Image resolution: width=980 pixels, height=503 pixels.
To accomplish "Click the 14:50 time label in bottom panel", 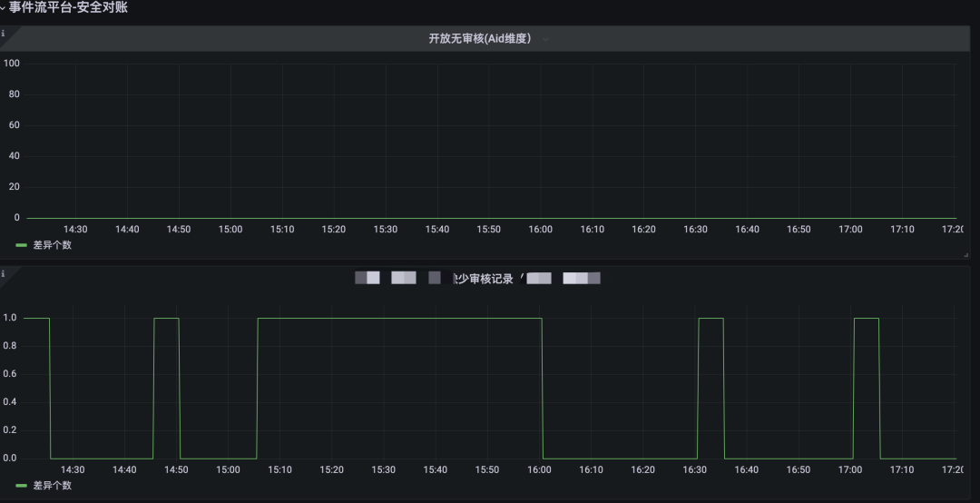I will tap(176, 469).
